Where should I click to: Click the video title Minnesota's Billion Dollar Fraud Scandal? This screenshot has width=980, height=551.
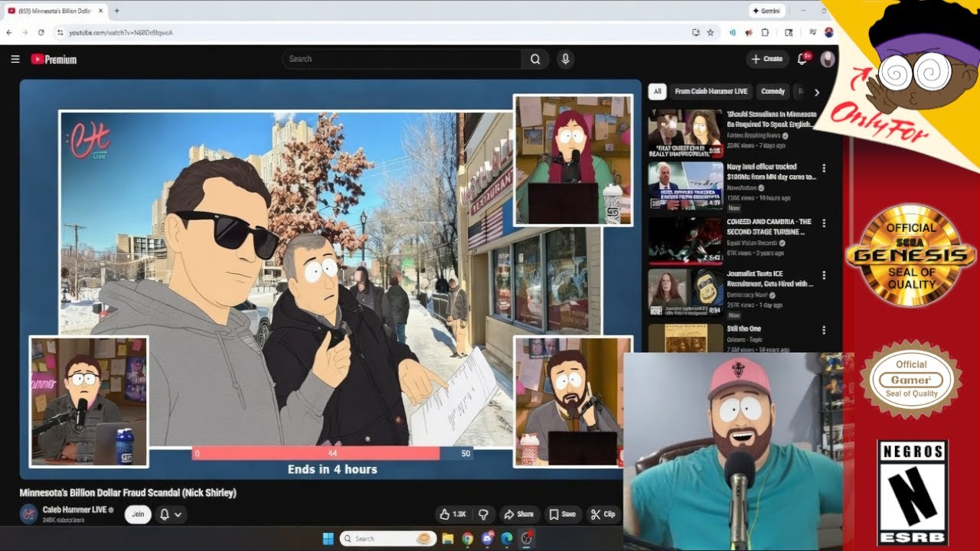128,493
